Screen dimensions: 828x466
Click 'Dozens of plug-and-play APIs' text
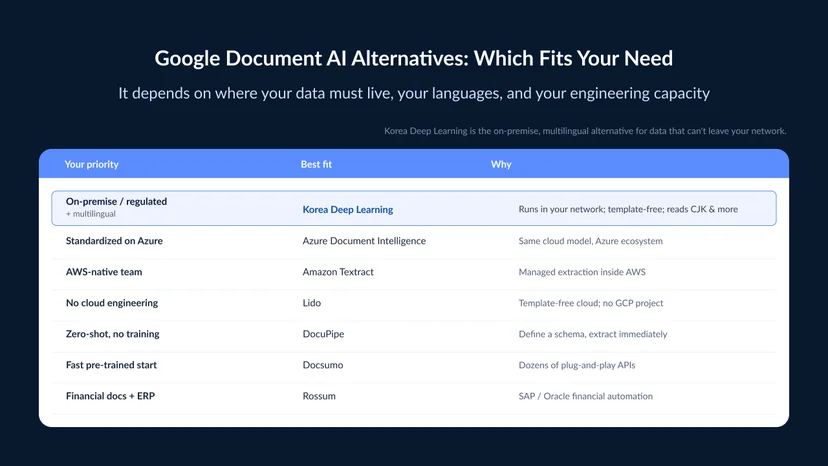pos(577,365)
